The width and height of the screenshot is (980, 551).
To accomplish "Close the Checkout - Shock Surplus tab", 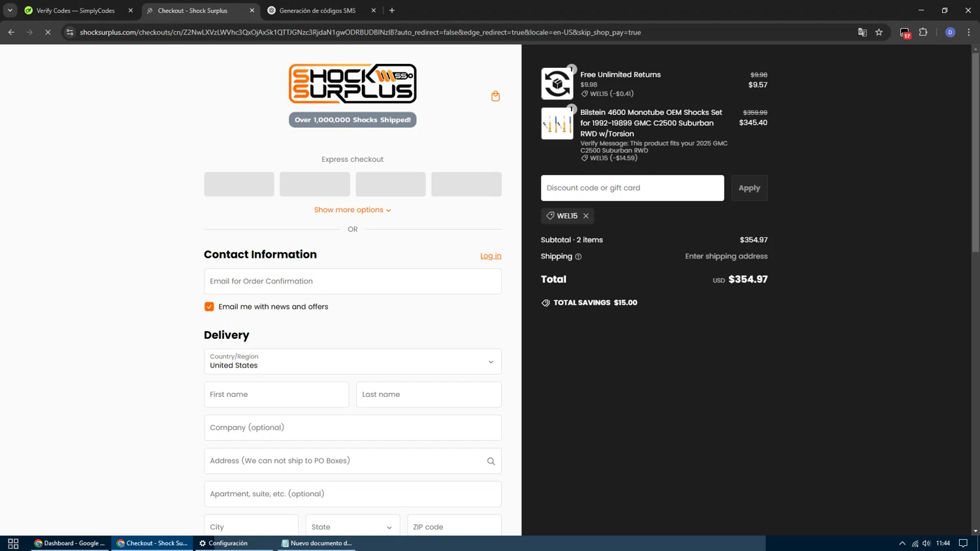I will coord(252,10).
